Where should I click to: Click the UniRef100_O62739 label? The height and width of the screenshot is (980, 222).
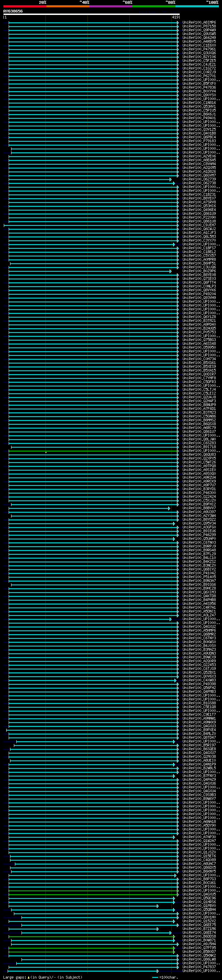[x=199, y=179]
